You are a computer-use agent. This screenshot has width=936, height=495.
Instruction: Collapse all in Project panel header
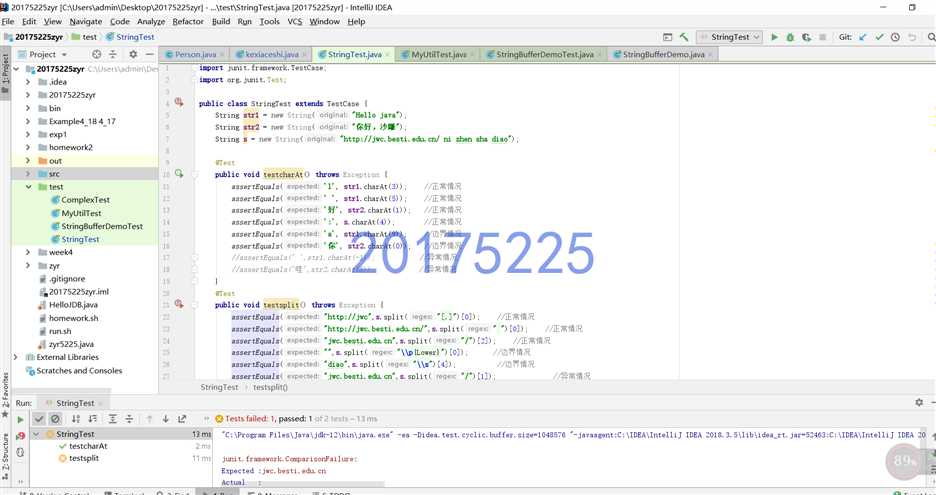113,54
